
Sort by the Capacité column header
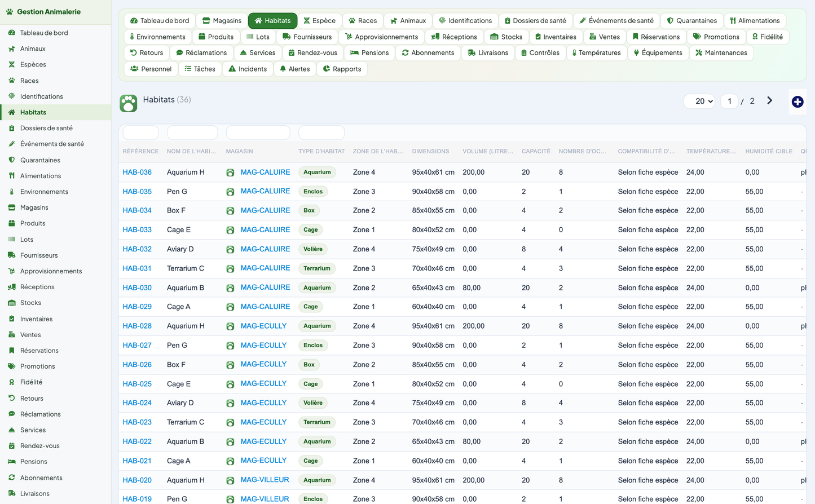[536, 151]
